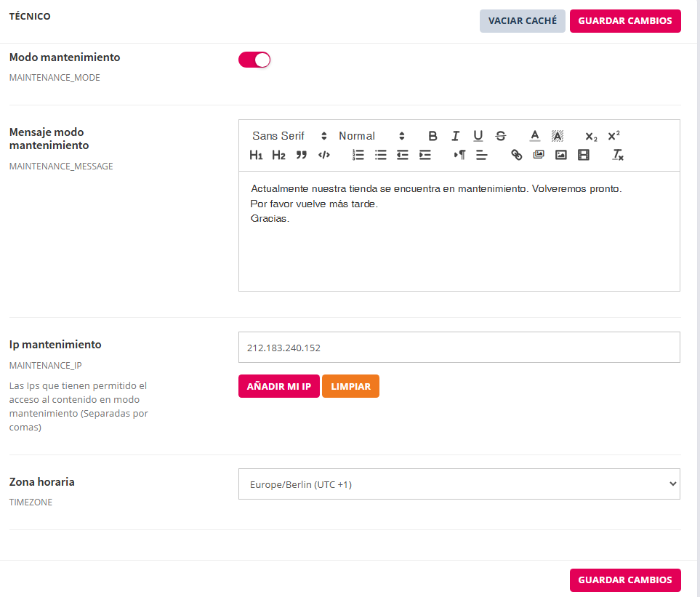Disable the Modo mantenimiento switch
Image resolution: width=700 pixels, height=597 pixels.
[x=254, y=60]
